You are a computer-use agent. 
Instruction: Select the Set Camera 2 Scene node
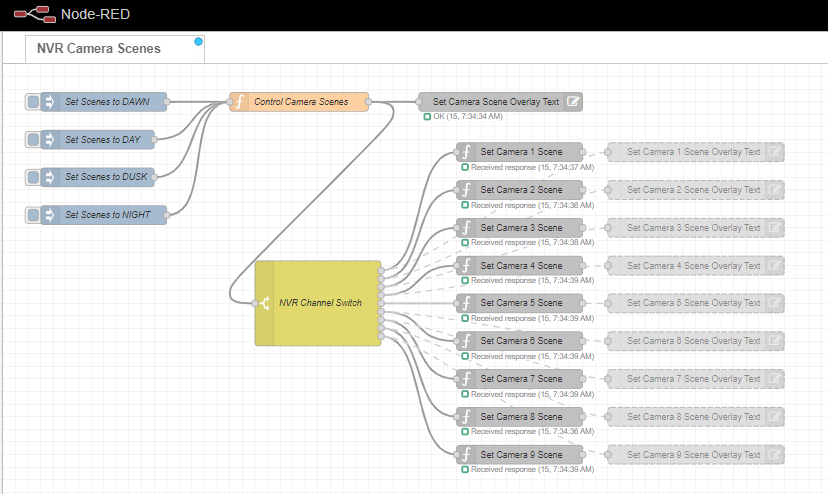[521, 190]
